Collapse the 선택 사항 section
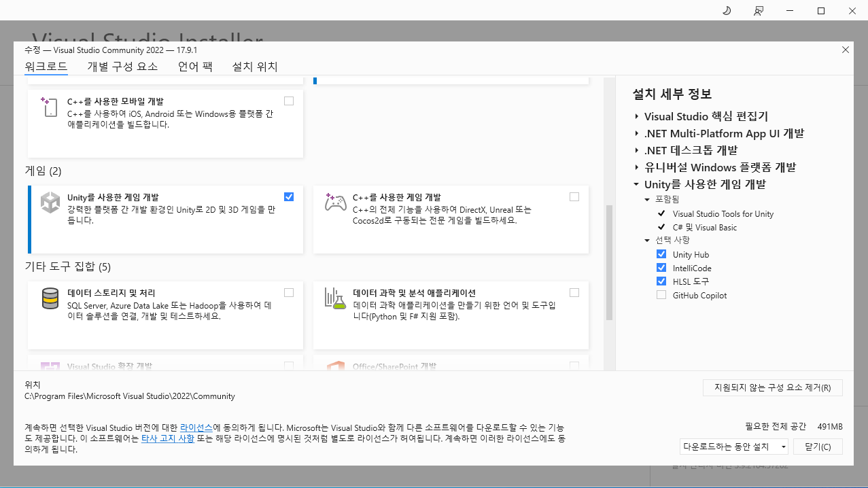 648,241
